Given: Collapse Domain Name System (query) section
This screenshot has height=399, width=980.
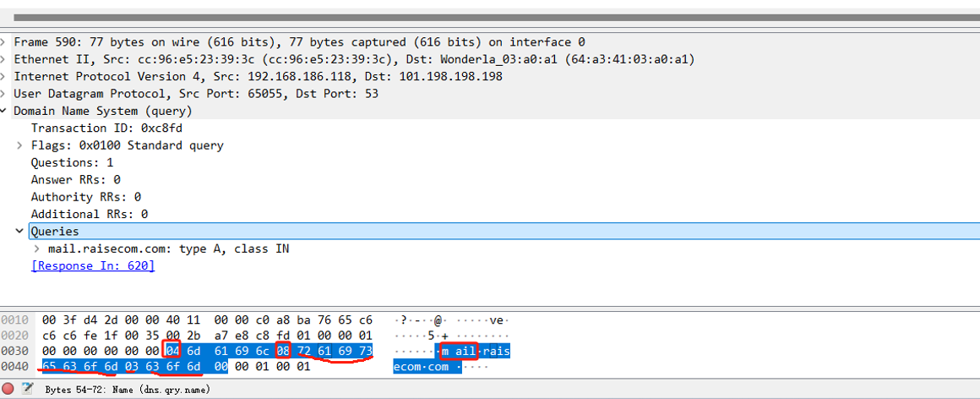Looking at the screenshot, I should [4, 111].
